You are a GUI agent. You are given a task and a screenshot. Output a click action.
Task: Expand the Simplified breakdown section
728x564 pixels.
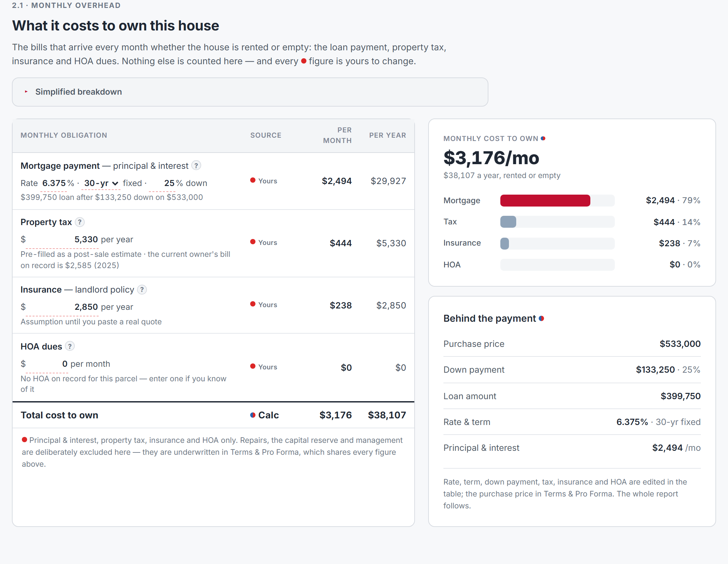tap(250, 92)
